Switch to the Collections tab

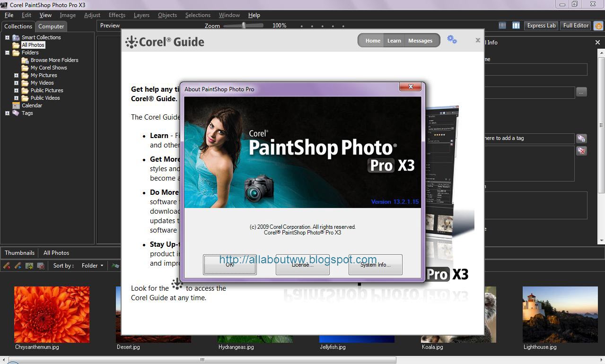point(18,26)
